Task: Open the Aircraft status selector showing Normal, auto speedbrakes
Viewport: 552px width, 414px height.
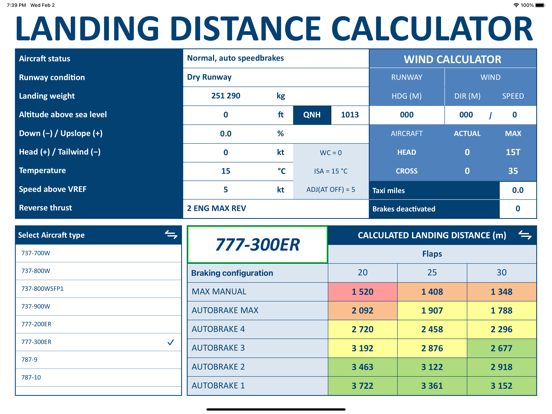Action: coord(276,58)
